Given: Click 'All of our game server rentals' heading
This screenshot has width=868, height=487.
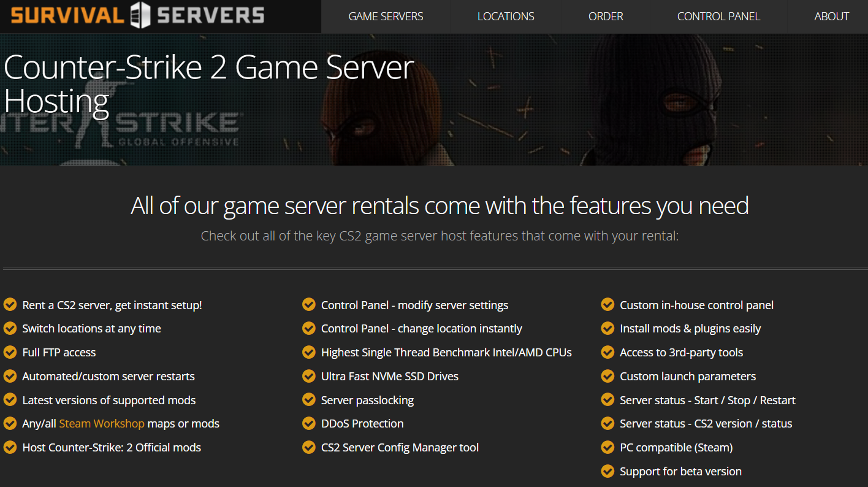Looking at the screenshot, I should tap(440, 205).
